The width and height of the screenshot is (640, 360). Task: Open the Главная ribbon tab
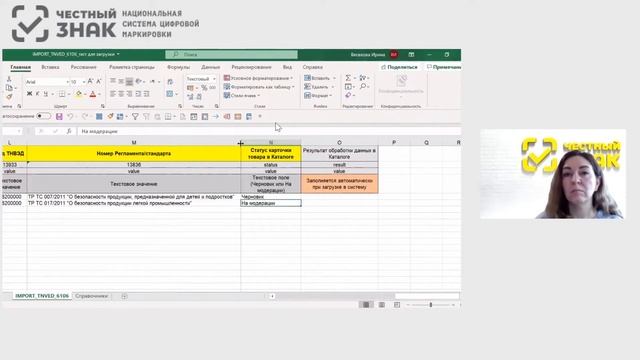pyautogui.click(x=20, y=67)
